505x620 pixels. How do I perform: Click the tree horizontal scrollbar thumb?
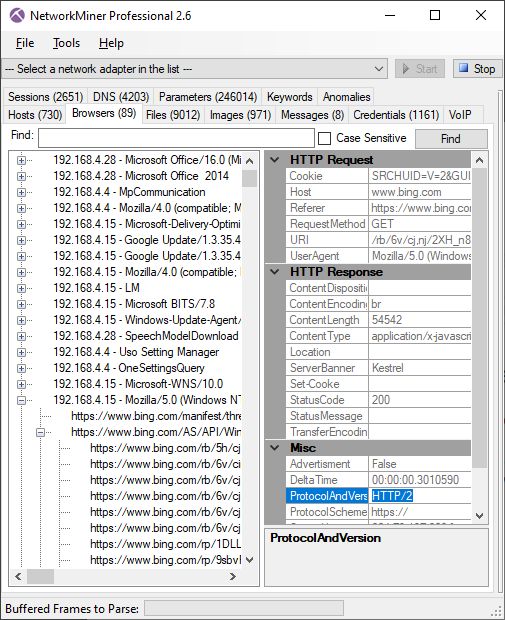point(40,577)
